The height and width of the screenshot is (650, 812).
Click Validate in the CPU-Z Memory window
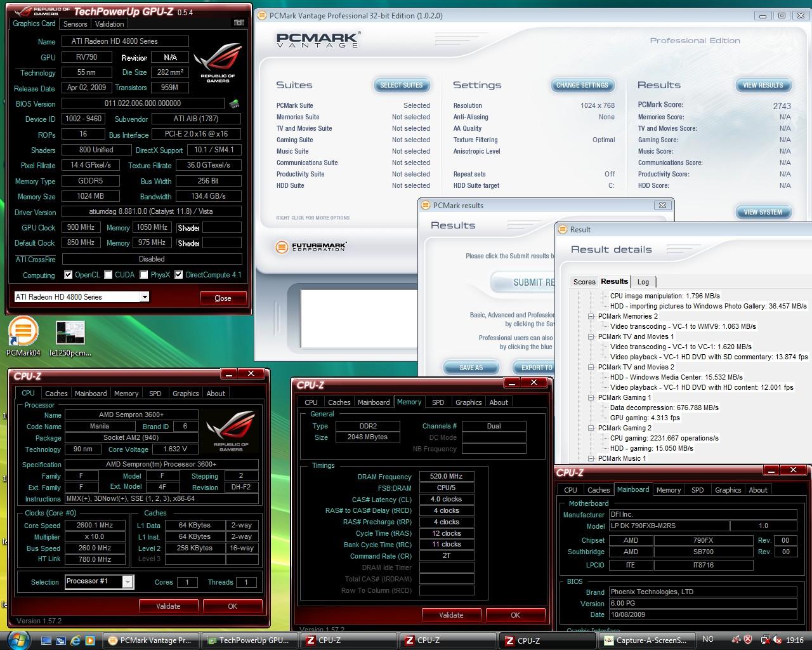click(451, 615)
